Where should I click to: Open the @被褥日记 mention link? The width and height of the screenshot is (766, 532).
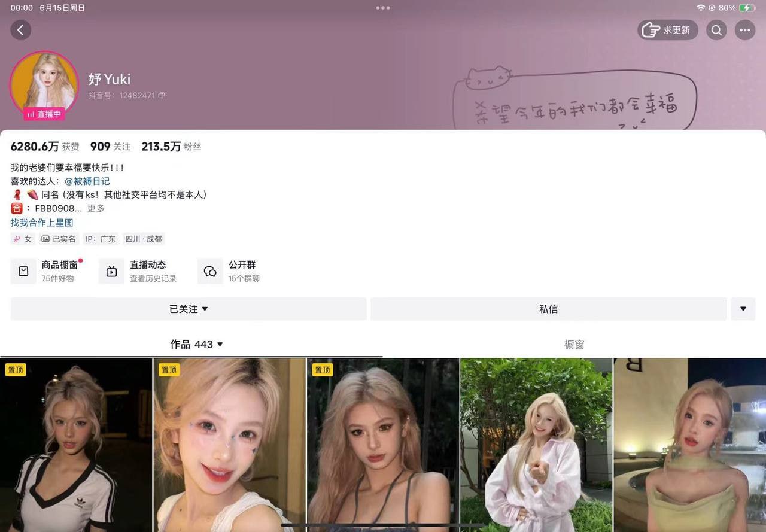click(87, 181)
